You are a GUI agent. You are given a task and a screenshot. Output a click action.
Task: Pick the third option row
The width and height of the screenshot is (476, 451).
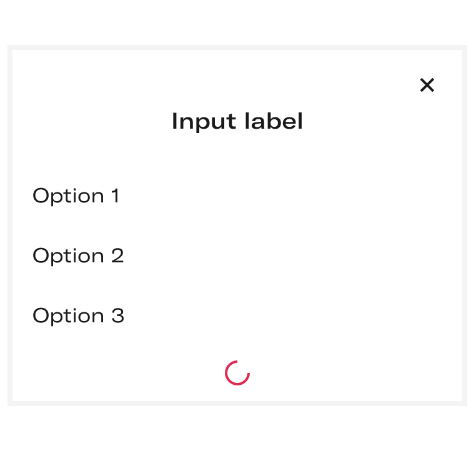pos(237,315)
